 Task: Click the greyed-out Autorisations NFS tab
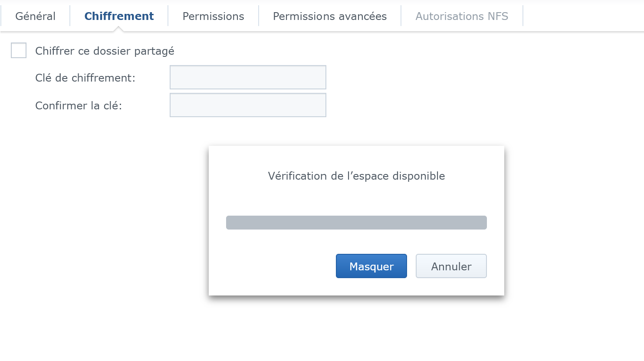[x=462, y=16]
